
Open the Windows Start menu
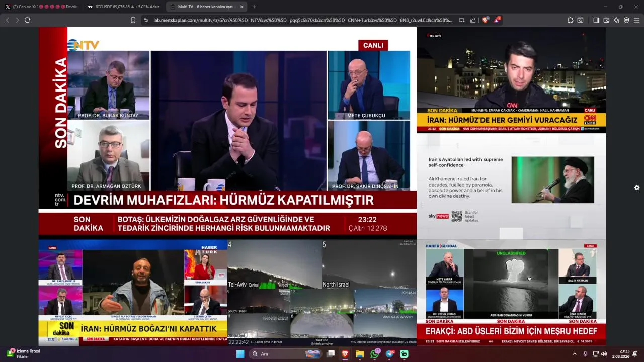tap(240, 354)
